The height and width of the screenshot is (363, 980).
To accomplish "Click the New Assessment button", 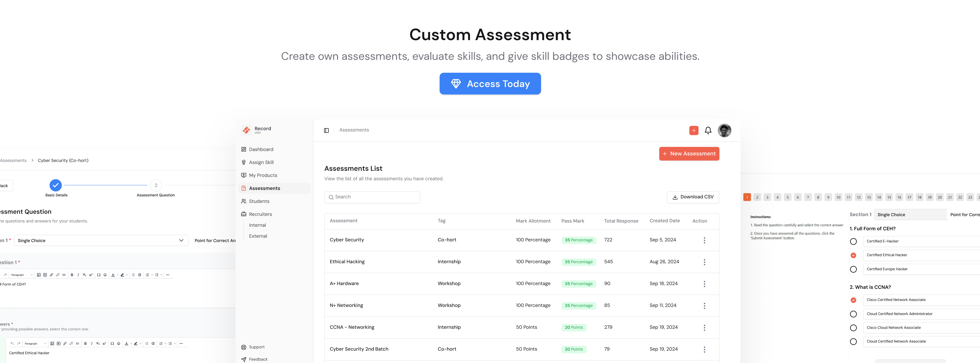I will (688, 154).
